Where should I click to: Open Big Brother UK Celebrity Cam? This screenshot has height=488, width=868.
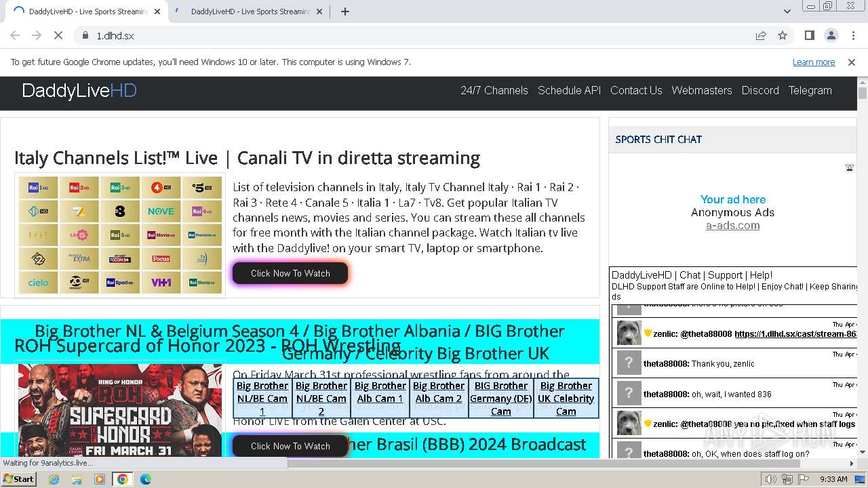[x=566, y=399]
